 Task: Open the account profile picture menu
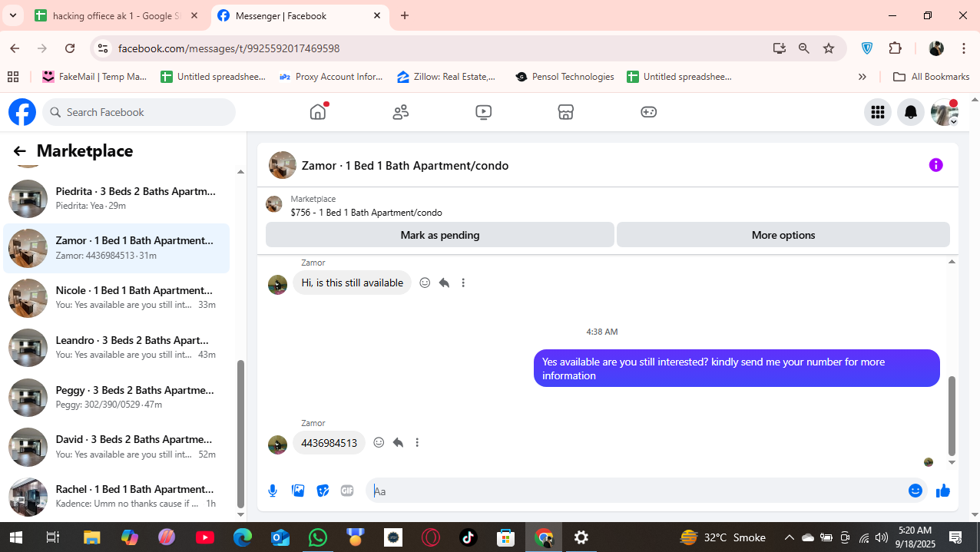945,112
